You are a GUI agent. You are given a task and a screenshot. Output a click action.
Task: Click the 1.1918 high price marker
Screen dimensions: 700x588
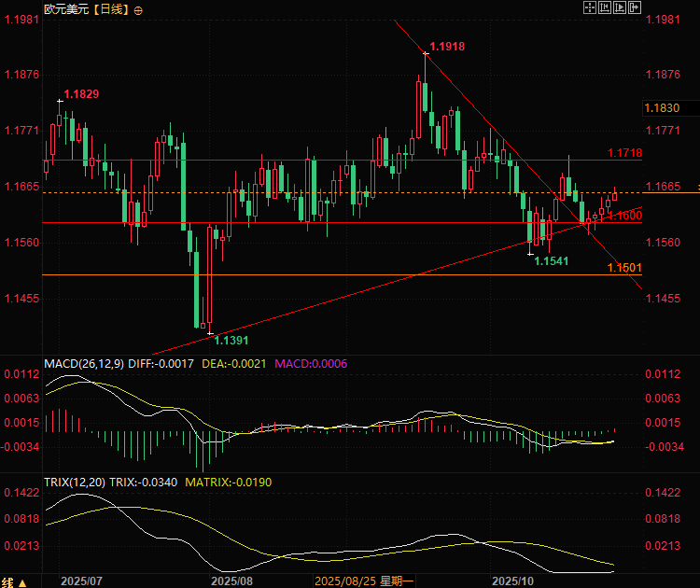[447, 47]
